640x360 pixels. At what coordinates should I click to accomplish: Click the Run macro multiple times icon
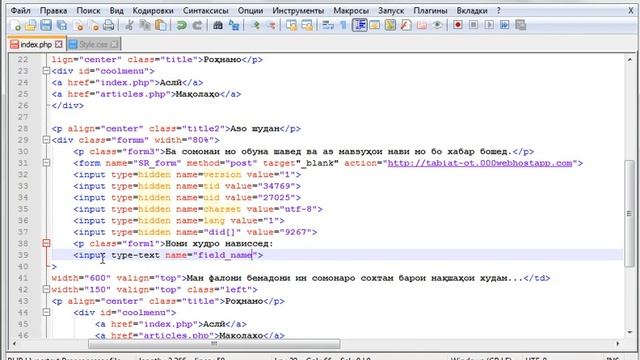click(x=504, y=25)
